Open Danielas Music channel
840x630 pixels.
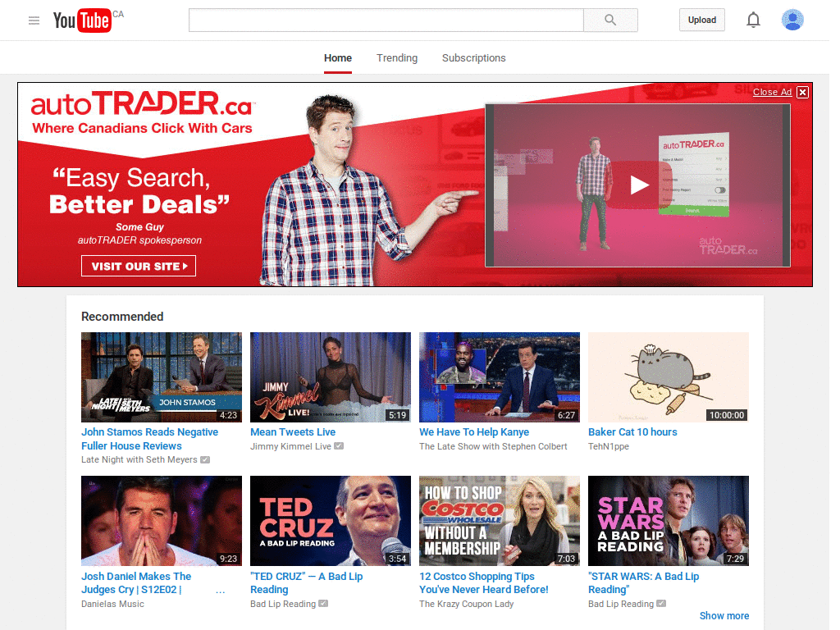(112, 604)
